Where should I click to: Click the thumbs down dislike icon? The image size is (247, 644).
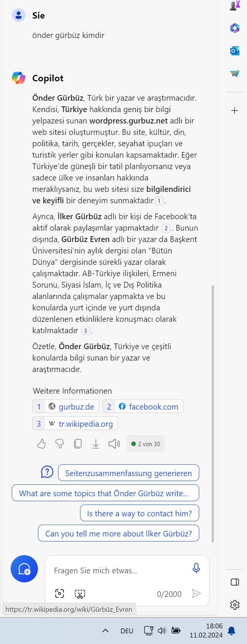[60, 443]
